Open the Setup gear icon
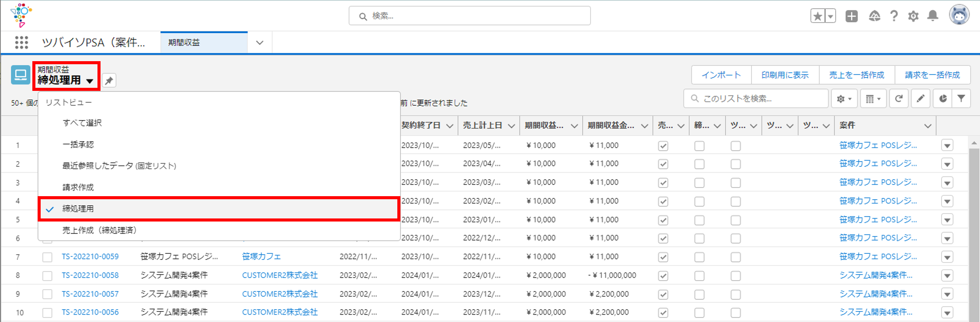Viewport: 980px width, 322px height. [913, 16]
